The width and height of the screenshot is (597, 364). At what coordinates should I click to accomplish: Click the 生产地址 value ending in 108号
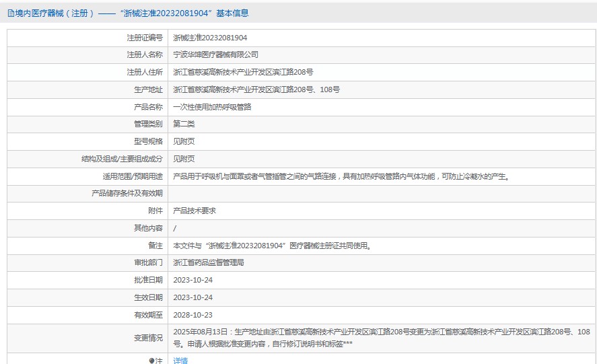pos(256,89)
